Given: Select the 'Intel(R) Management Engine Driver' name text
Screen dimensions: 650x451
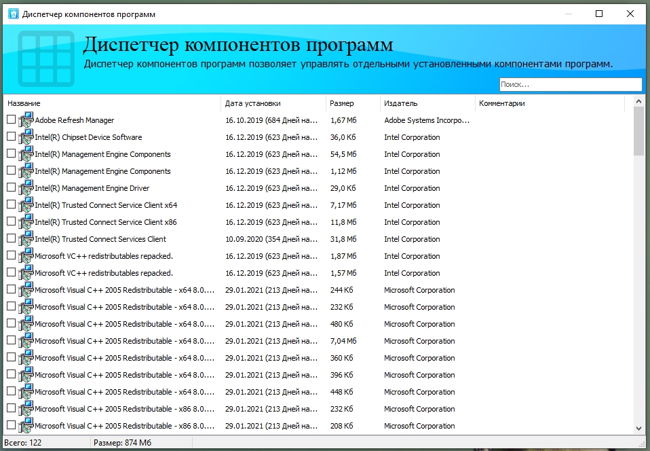Looking at the screenshot, I should pos(92,189).
